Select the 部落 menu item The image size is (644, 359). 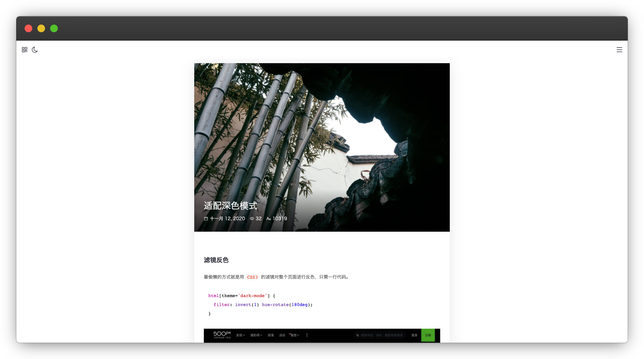pos(271,335)
